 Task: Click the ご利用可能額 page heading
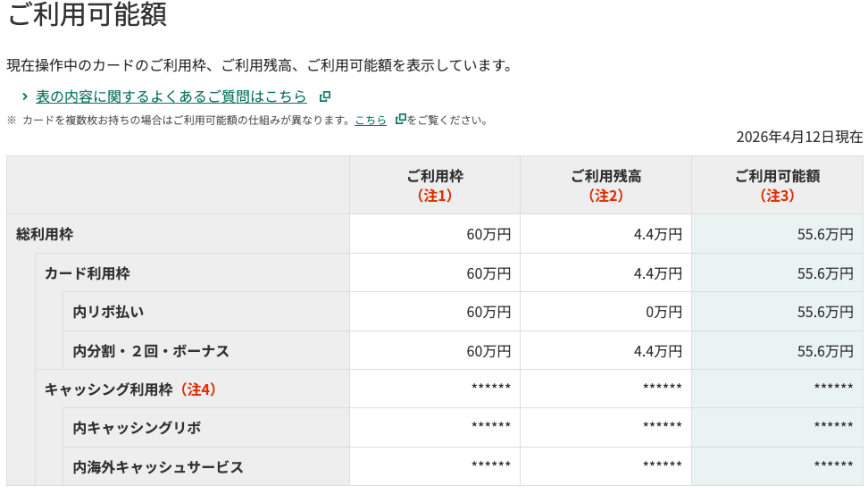click(x=87, y=15)
